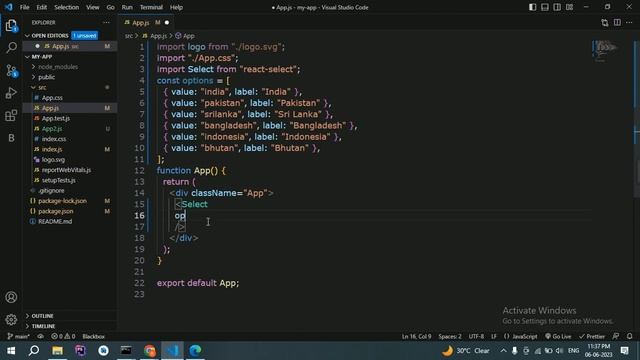Image resolution: width=640 pixels, height=360 pixels.
Task: Open changes compare icon in editor toolbar
Action: click(x=605, y=22)
